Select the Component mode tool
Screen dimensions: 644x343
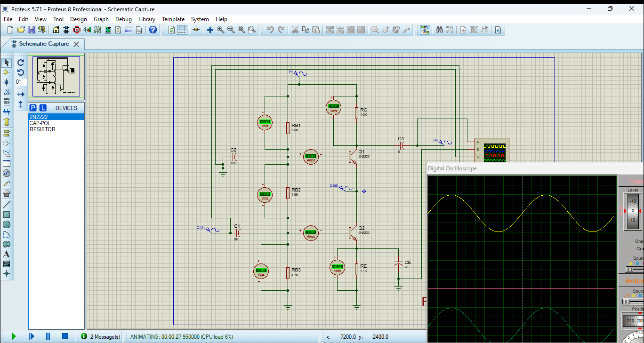pos(7,72)
